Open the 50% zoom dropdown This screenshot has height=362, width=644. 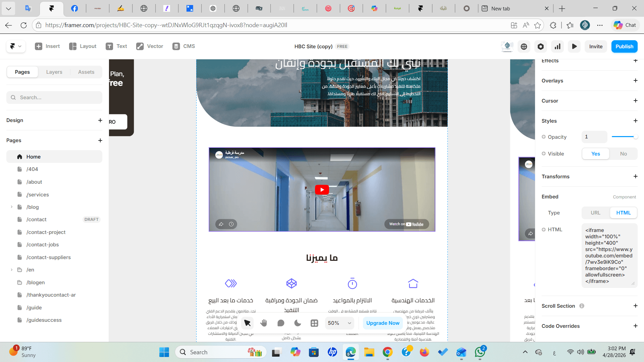339,323
